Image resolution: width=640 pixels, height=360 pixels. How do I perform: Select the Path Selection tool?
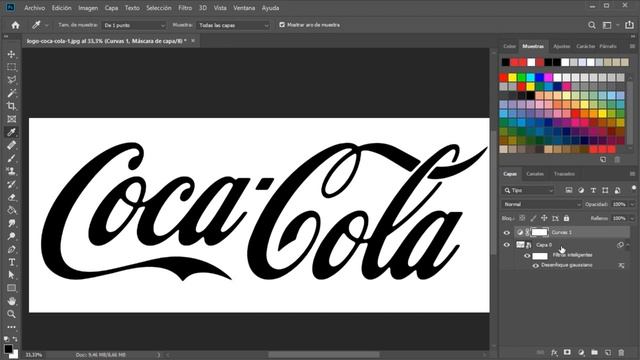11,275
